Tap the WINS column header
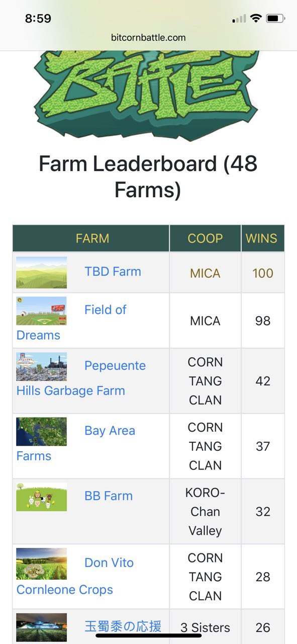The height and width of the screenshot is (644, 297). tap(261, 238)
